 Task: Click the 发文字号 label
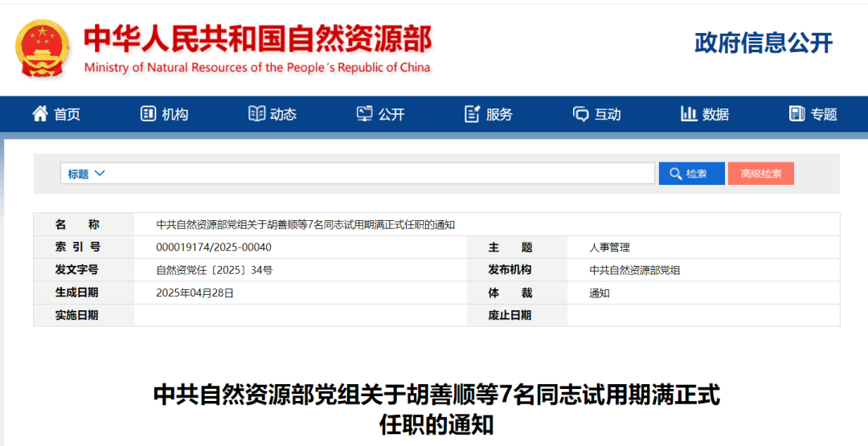pos(77,270)
